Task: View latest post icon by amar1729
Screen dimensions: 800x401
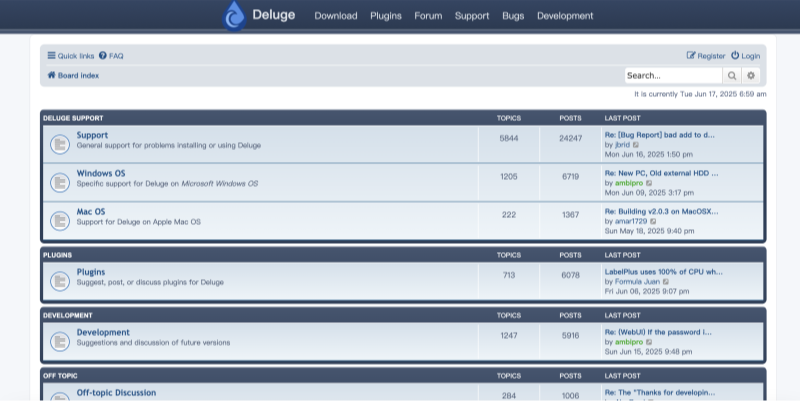Action: point(653,221)
